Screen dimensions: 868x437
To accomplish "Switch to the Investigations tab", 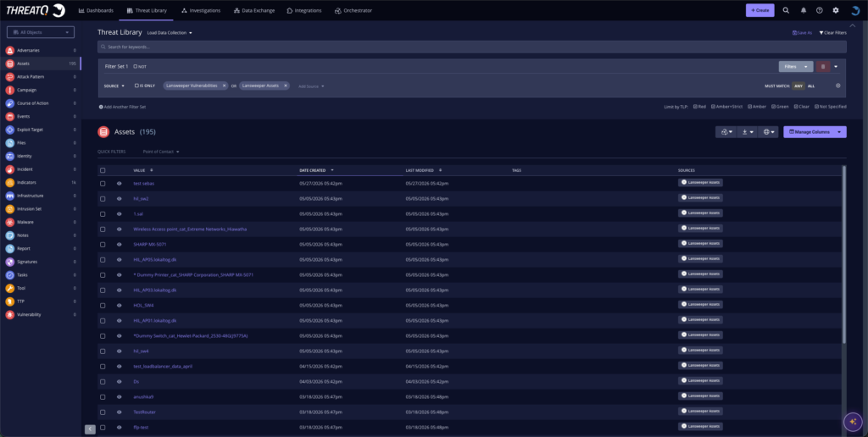I will [x=201, y=10].
